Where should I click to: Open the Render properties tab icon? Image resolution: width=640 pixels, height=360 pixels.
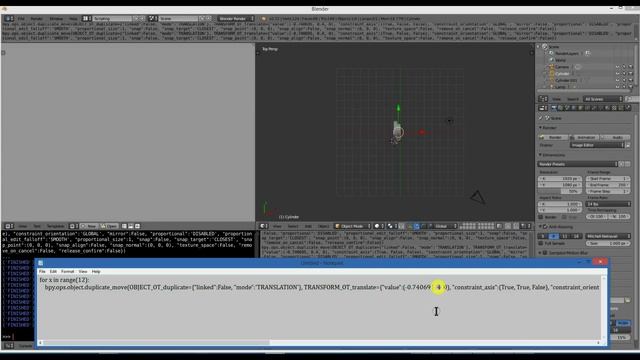click(554, 108)
